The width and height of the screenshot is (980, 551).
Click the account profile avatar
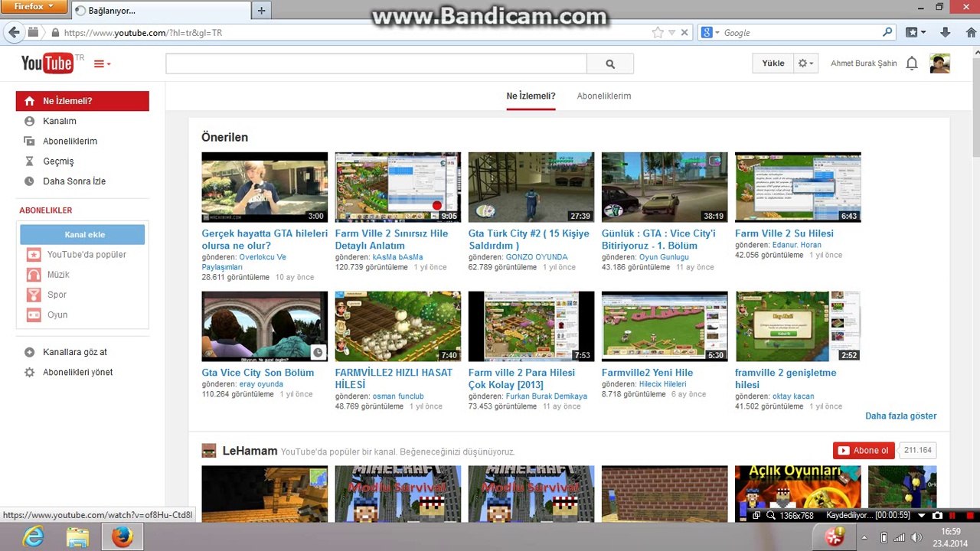point(940,64)
